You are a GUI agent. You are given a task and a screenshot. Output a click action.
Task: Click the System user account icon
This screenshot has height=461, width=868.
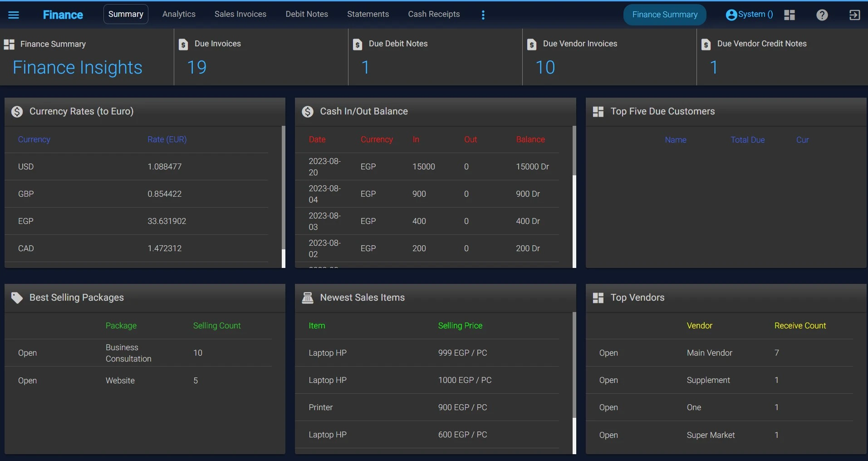point(731,15)
